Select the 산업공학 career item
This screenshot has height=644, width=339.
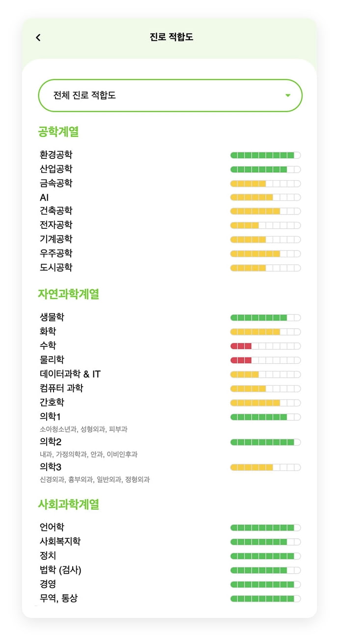point(56,169)
